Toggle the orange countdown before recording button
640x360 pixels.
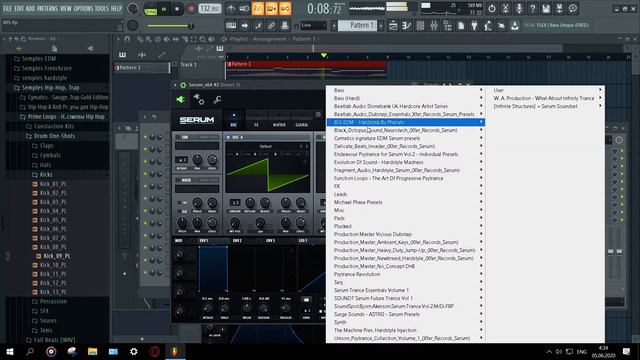point(258,9)
